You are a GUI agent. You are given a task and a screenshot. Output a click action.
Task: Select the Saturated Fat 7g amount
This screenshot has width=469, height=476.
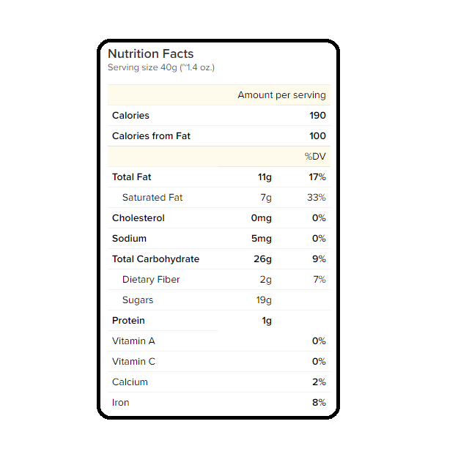click(265, 198)
